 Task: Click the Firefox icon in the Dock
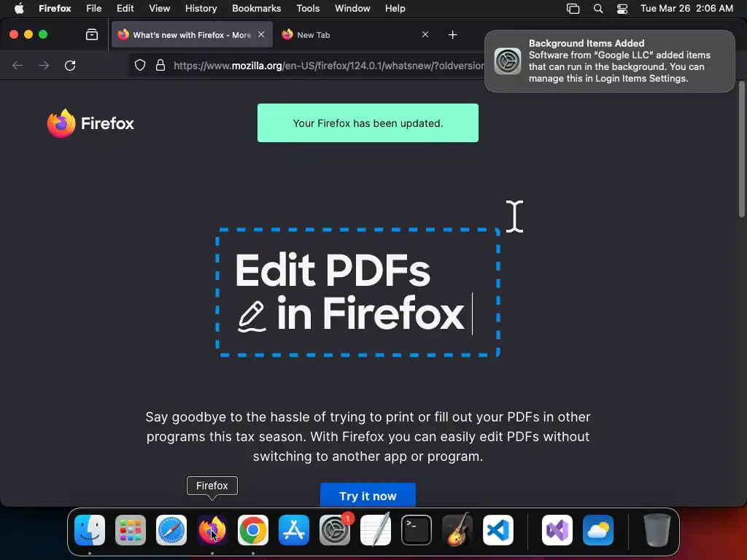[212, 530]
